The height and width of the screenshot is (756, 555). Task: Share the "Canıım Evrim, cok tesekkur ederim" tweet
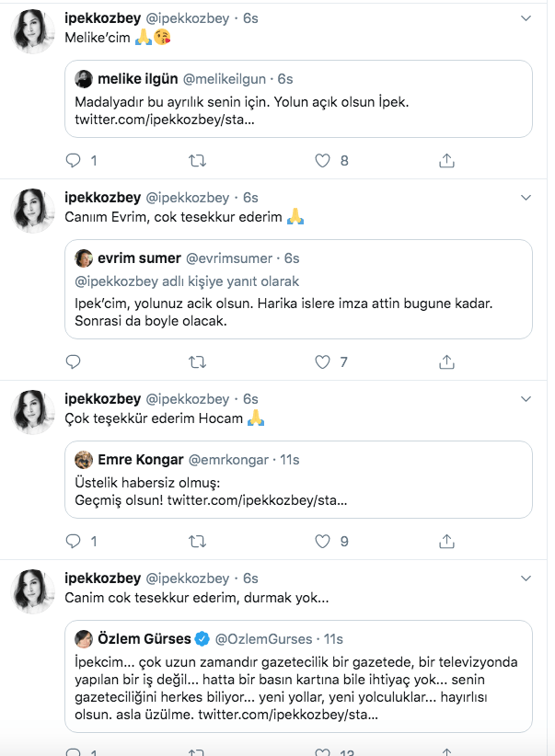tap(447, 361)
